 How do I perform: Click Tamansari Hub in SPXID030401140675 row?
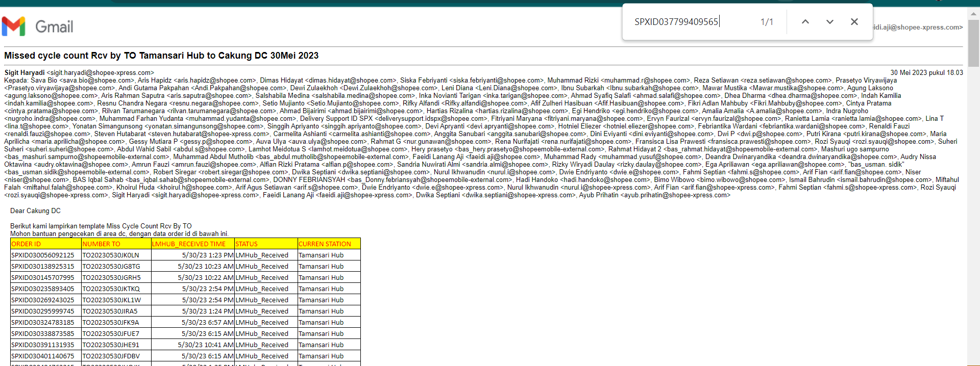[x=321, y=356]
